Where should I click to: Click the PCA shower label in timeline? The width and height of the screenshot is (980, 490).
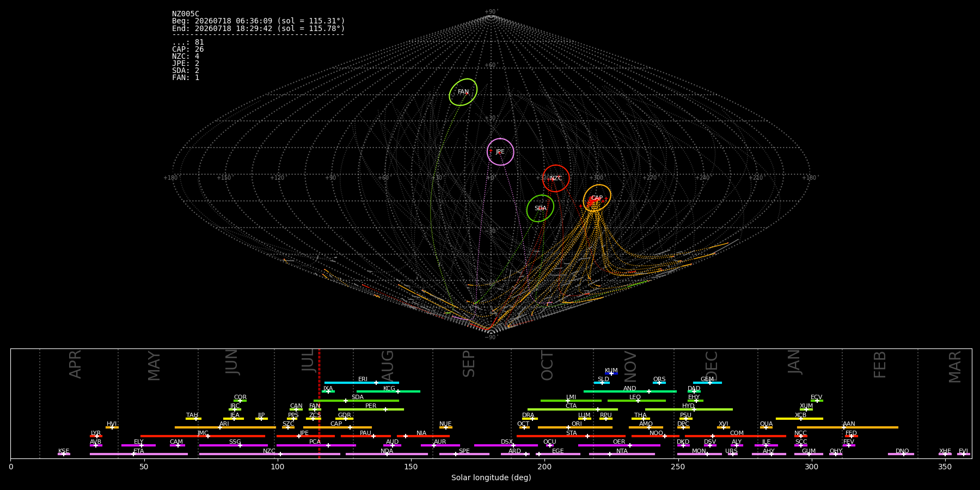click(315, 442)
